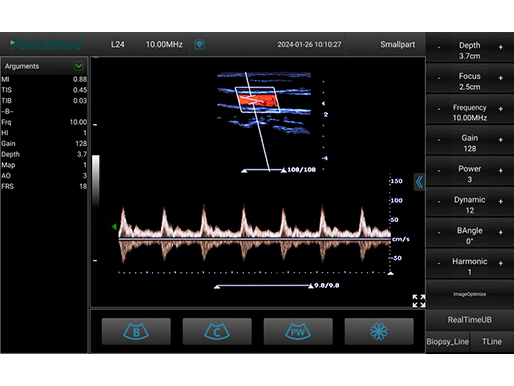Decrease Gain with minus button
514x386 pixels.
coord(439,140)
